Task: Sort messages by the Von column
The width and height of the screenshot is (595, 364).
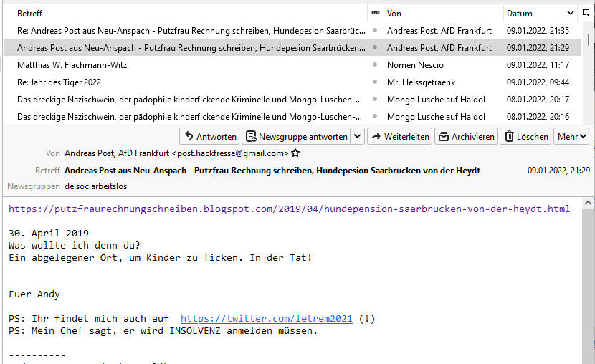Action: 394,14
